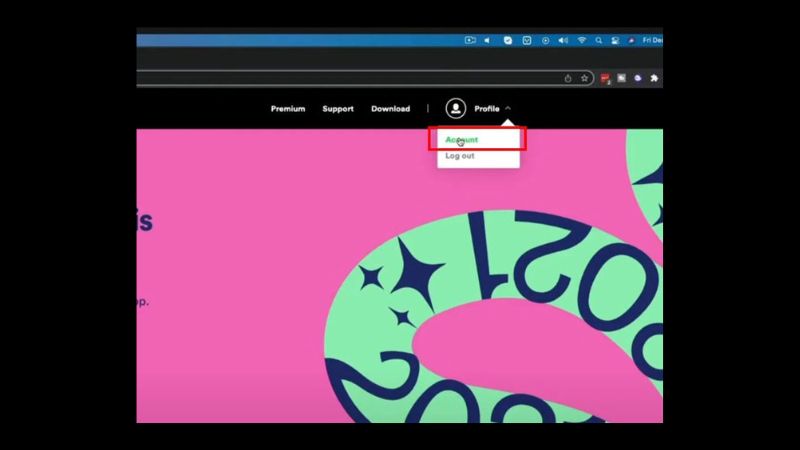The height and width of the screenshot is (450, 800).
Task: Go to the Support link
Action: [338, 109]
